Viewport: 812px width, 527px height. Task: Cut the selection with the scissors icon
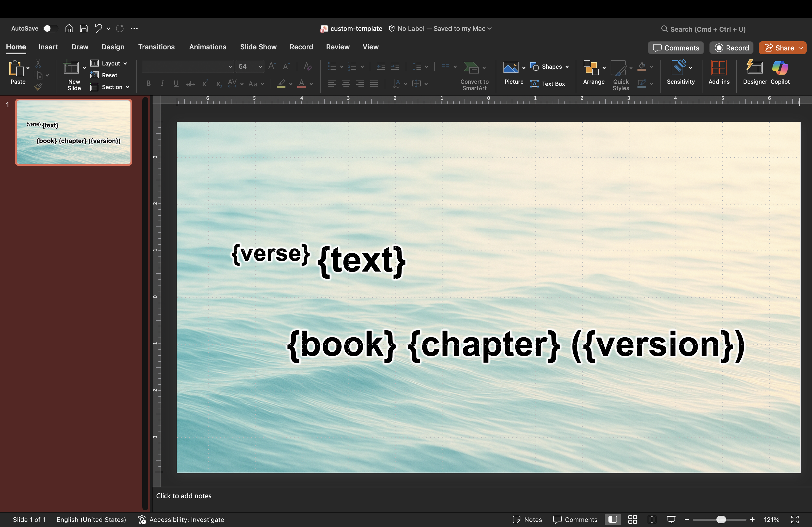[x=38, y=64]
